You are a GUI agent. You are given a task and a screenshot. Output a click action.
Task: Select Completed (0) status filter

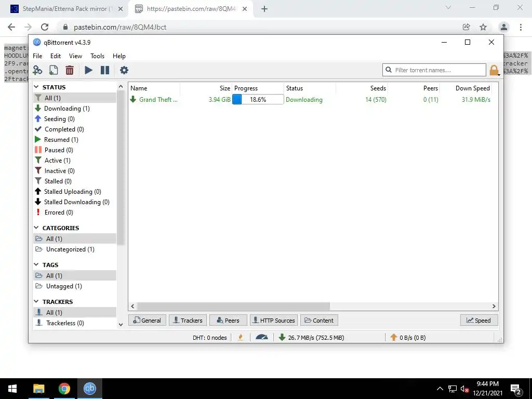[75, 129]
